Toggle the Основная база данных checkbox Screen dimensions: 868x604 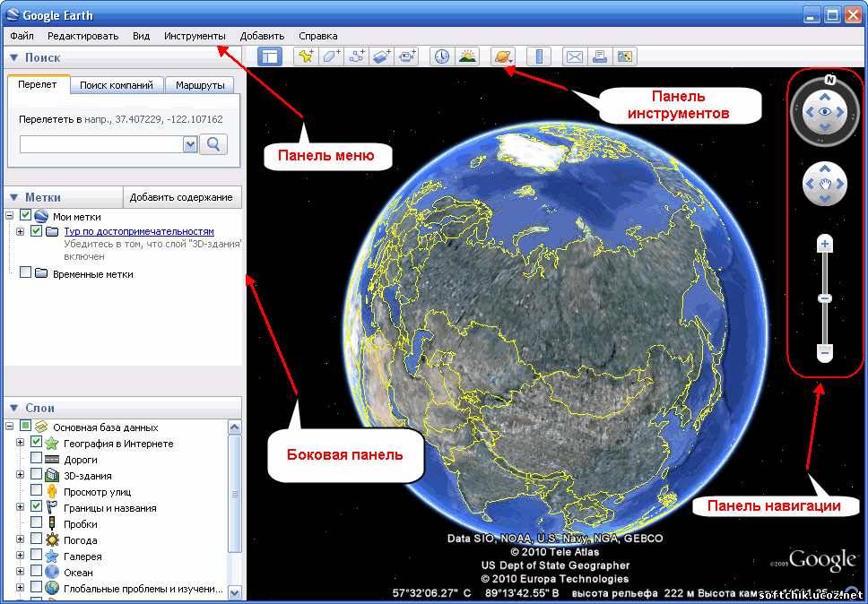click(25, 426)
